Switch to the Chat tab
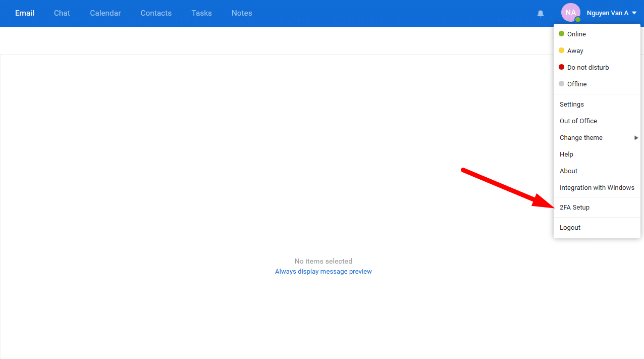The width and height of the screenshot is (644, 359). point(62,13)
